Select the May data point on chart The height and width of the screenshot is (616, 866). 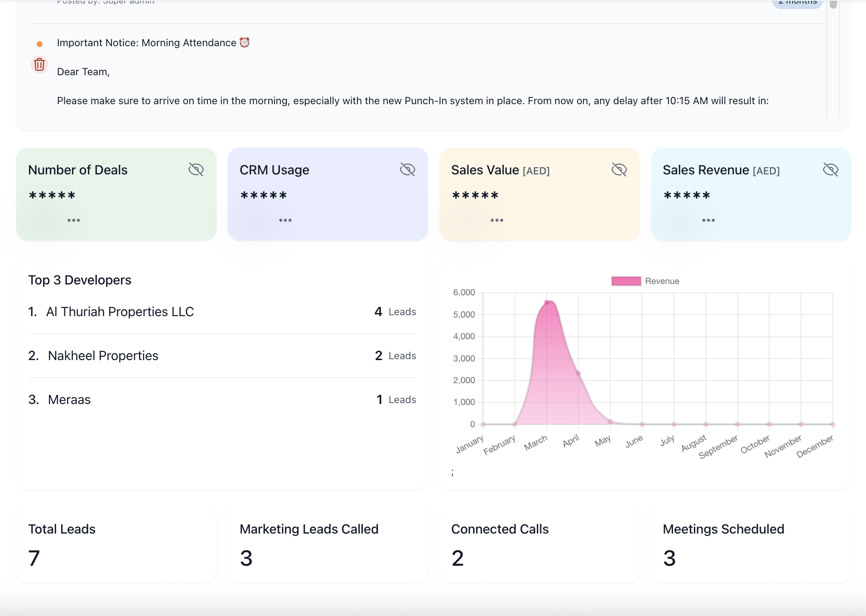coord(610,422)
